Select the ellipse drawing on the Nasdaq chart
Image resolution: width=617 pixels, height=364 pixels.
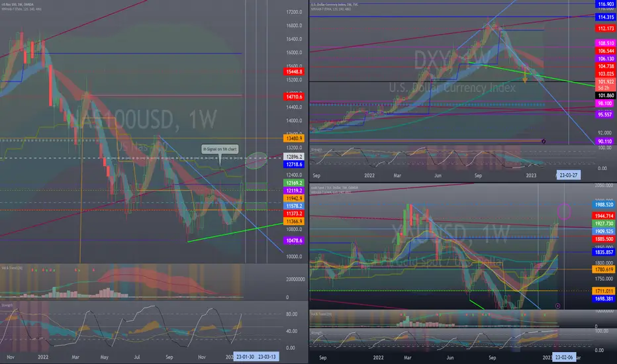tap(256, 160)
